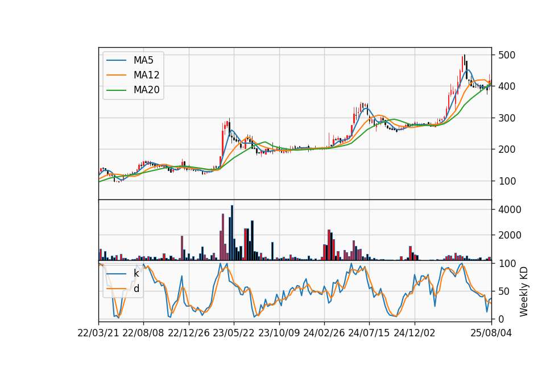Click the 23/05/22 date axis label

[x=234, y=333]
